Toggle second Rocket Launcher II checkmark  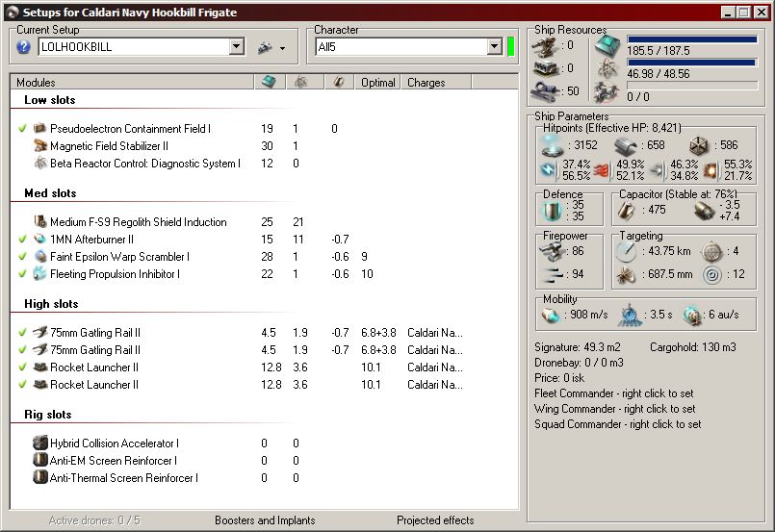click(22, 384)
